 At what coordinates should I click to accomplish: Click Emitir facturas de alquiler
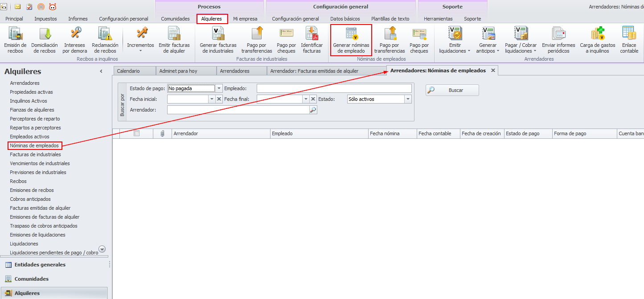click(174, 40)
